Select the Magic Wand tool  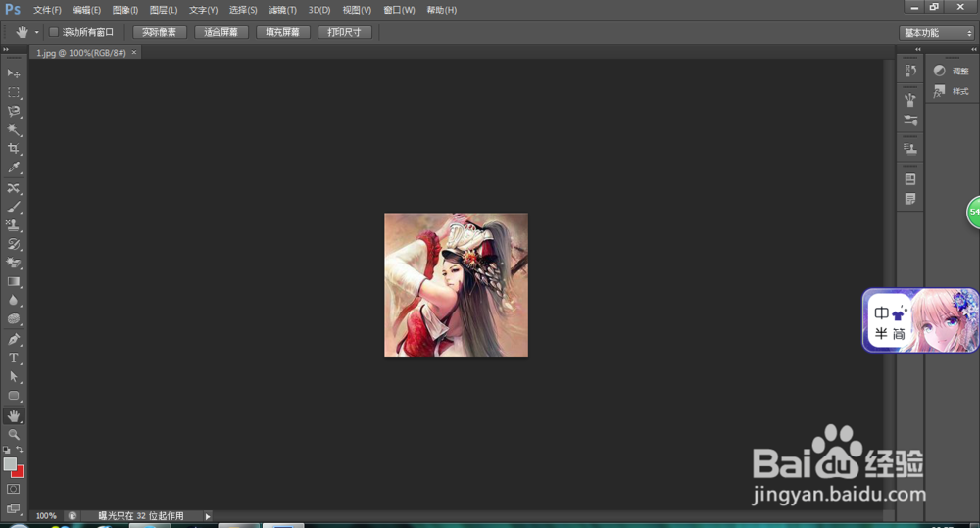(13, 130)
